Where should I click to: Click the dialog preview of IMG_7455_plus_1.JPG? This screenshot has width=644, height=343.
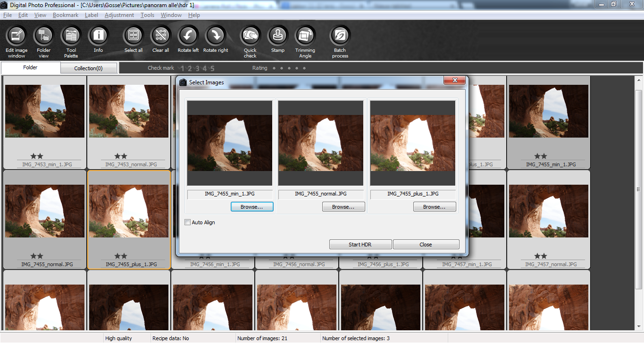413,143
